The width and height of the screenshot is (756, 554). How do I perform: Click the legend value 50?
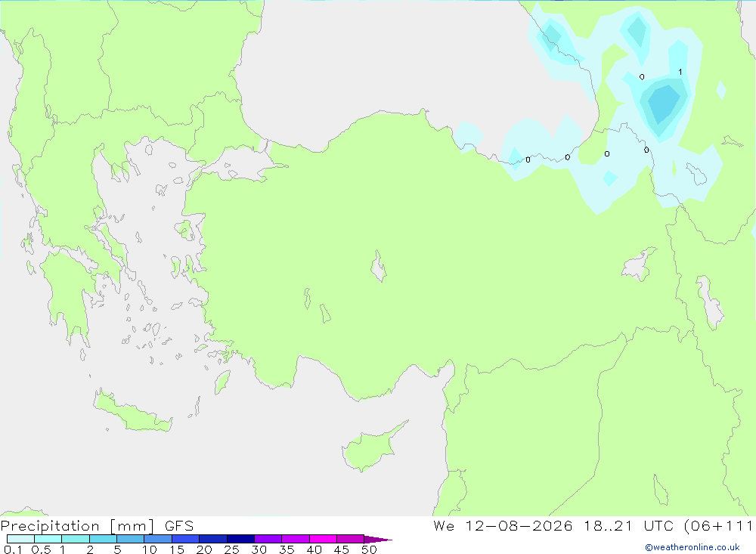[x=369, y=549]
